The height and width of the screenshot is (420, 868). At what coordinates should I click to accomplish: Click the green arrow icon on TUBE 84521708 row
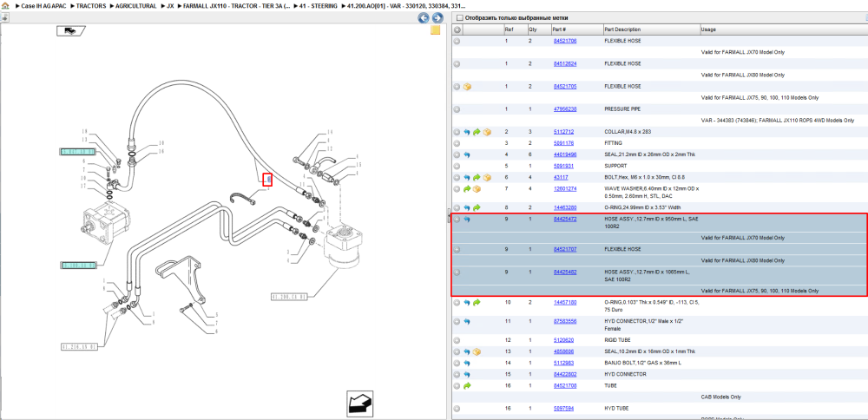click(467, 385)
